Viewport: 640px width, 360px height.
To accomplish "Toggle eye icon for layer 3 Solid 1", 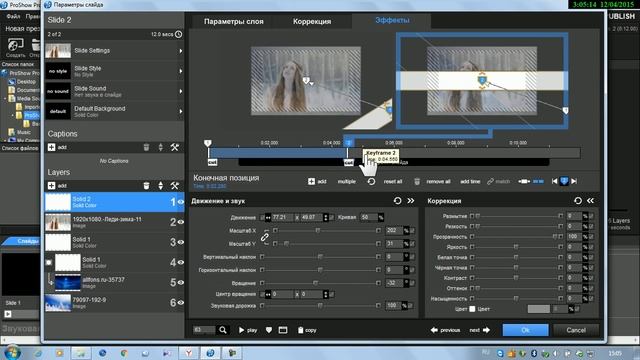I will (x=180, y=242).
